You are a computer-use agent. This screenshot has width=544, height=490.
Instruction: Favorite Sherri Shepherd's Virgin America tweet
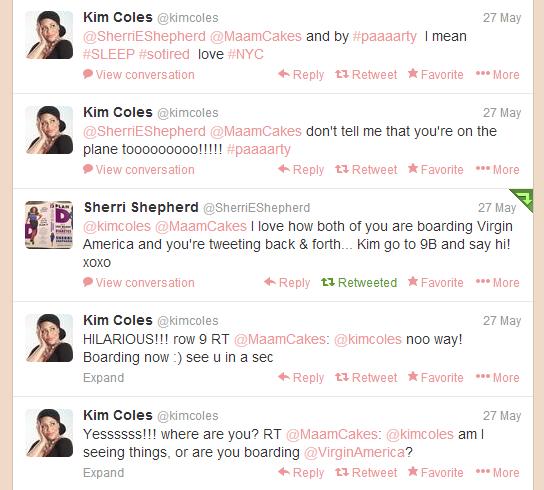click(436, 282)
